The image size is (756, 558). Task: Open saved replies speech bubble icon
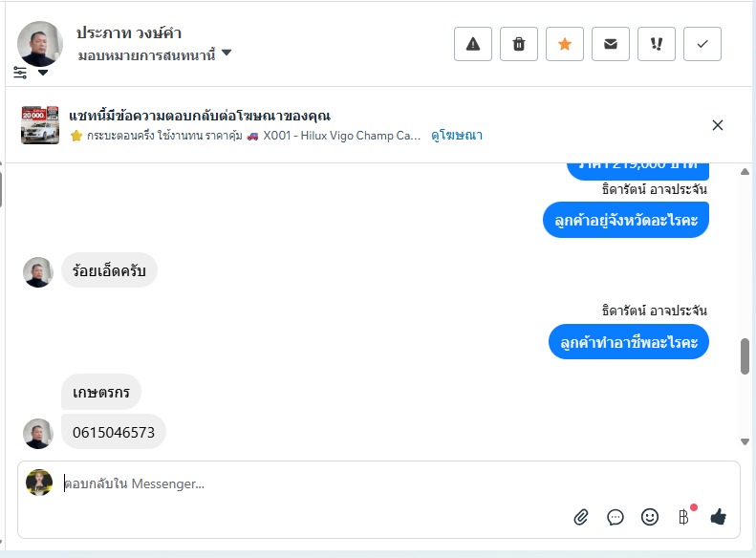[x=616, y=517]
